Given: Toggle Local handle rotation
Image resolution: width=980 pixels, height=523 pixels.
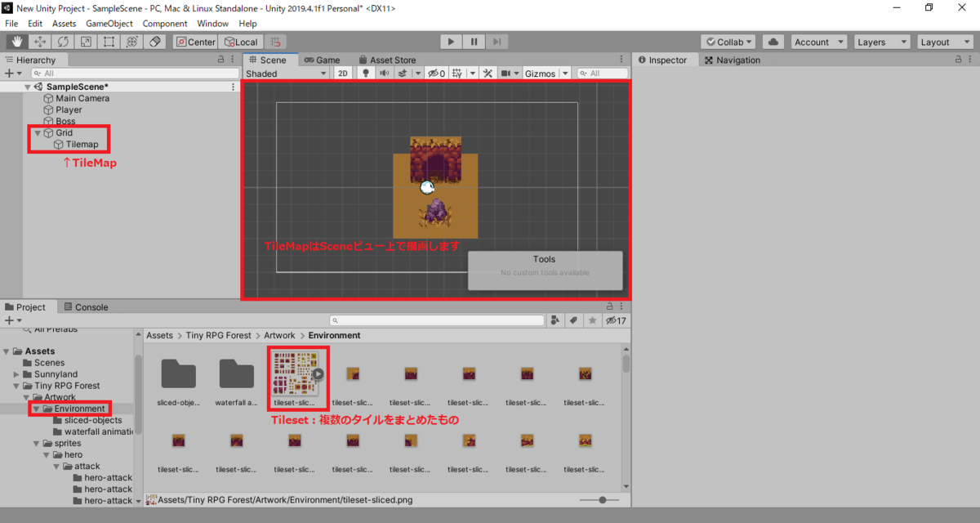Looking at the screenshot, I should click(241, 42).
